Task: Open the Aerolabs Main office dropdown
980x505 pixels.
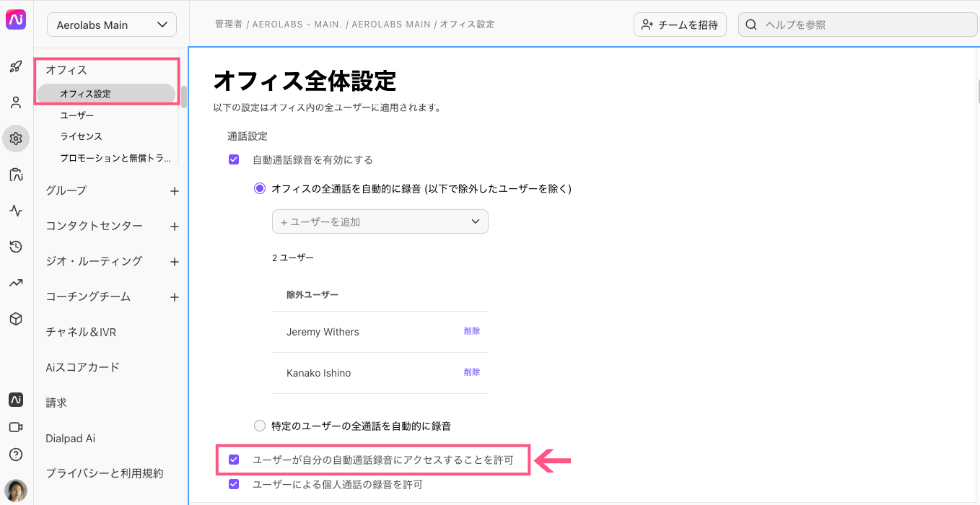Action: tap(112, 25)
